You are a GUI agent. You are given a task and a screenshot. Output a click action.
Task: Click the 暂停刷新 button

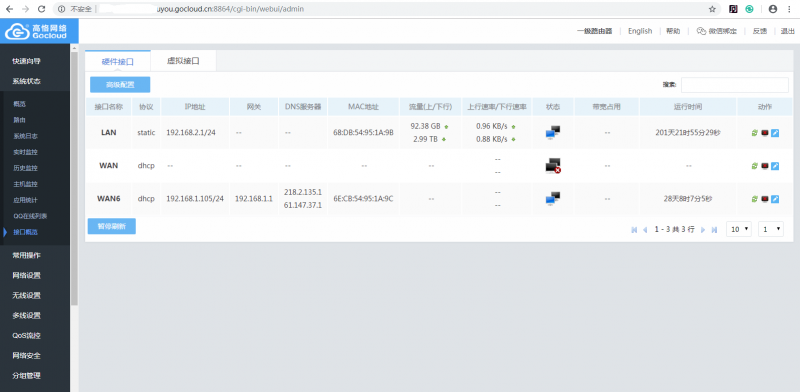tap(112, 226)
